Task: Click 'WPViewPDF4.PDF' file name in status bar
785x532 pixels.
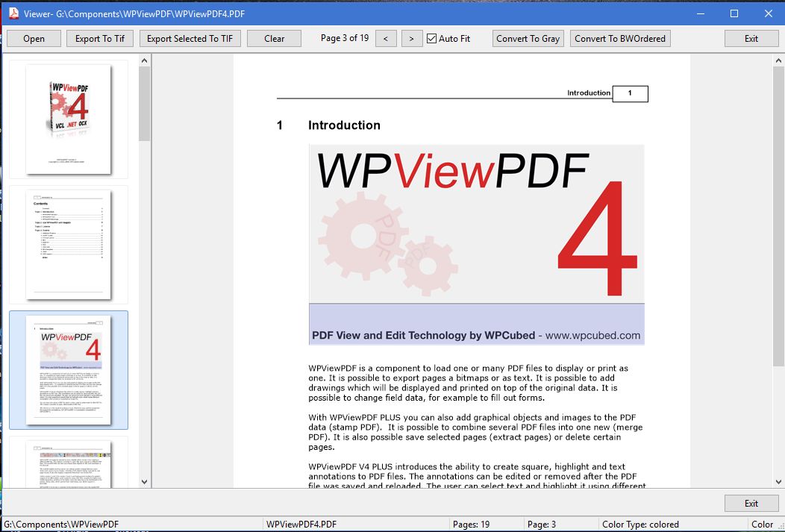Action: coord(301,525)
